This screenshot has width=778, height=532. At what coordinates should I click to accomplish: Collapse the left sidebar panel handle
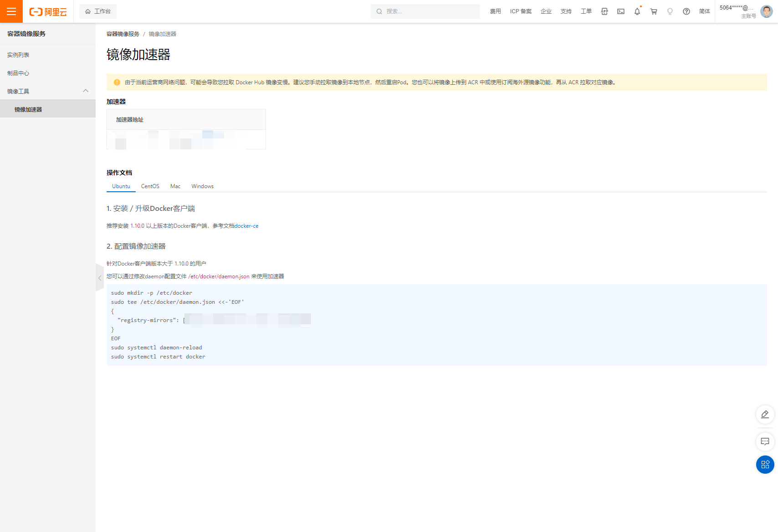[x=100, y=277]
